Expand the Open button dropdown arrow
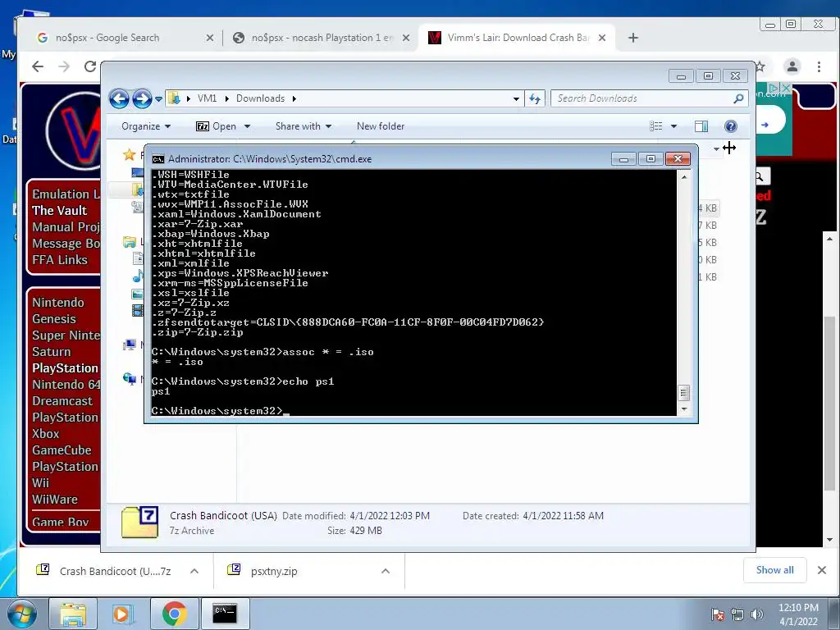This screenshot has height=630, width=840. [247, 126]
